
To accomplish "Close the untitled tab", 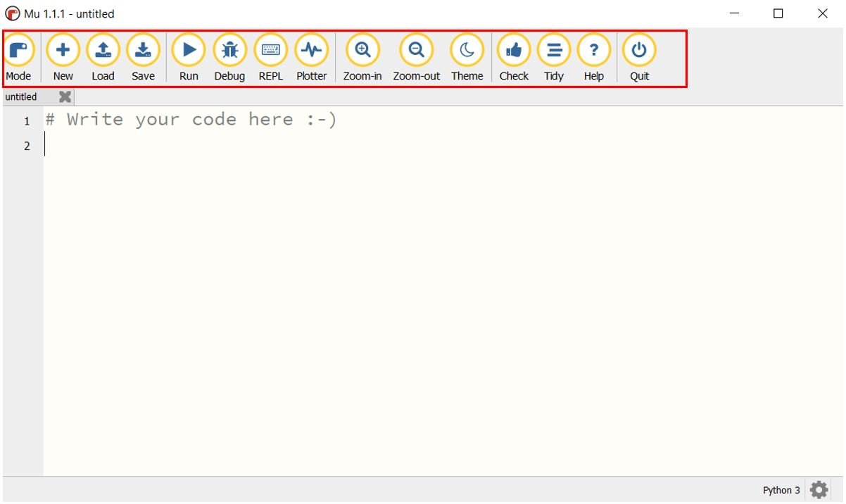I will point(65,97).
